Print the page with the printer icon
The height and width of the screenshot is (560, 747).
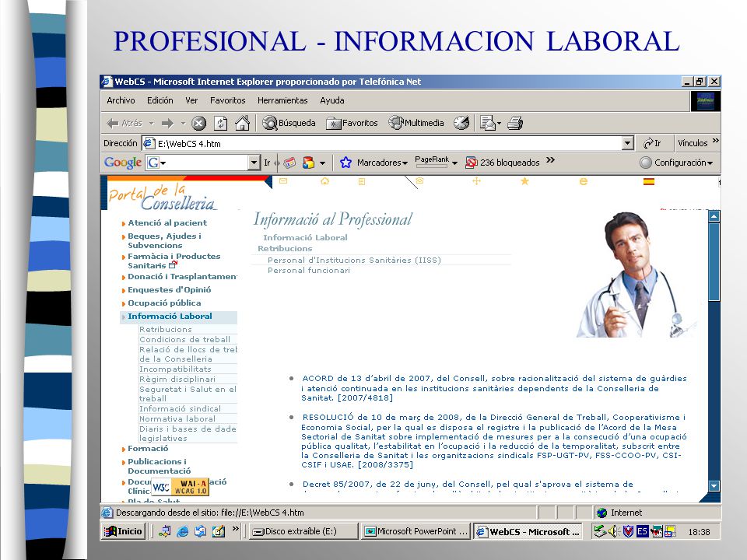coord(515,123)
